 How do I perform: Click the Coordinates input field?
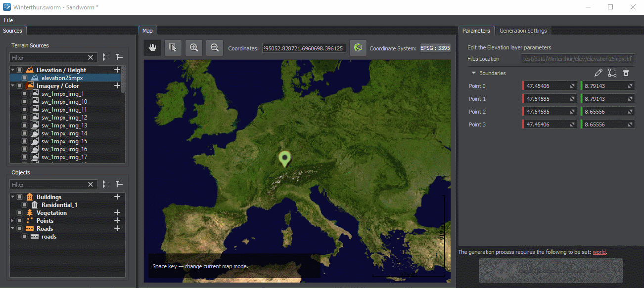point(304,48)
